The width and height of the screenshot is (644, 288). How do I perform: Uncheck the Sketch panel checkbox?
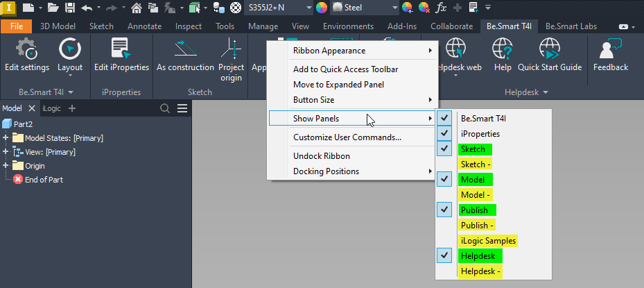click(x=444, y=149)
